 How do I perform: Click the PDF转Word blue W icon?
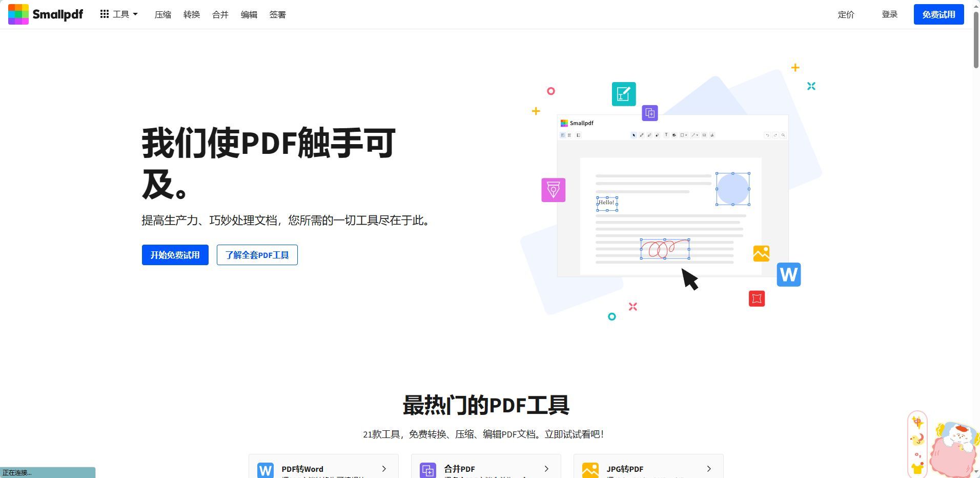[x=266, y=470]
